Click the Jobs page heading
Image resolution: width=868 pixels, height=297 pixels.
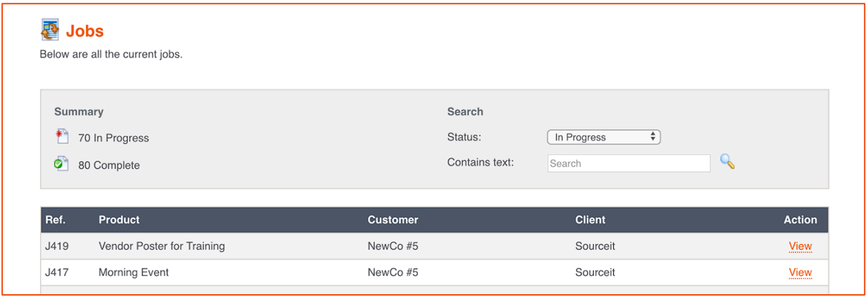coord(85,31)
